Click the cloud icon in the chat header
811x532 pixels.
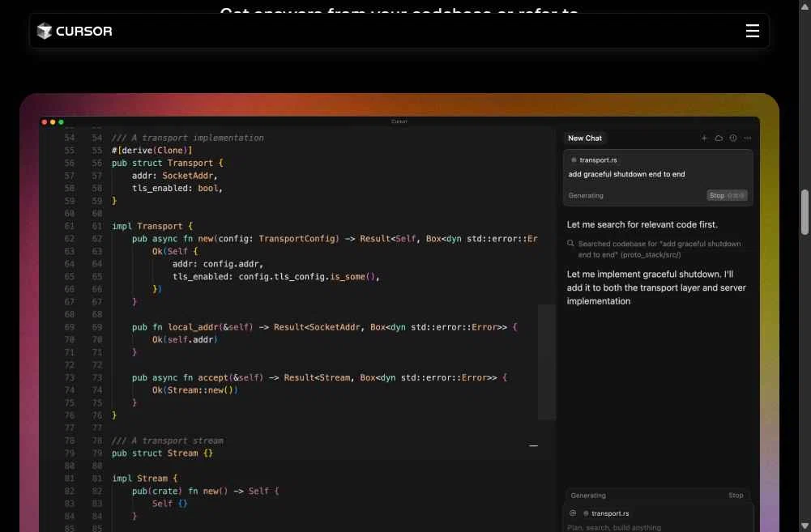pos(719,138)
